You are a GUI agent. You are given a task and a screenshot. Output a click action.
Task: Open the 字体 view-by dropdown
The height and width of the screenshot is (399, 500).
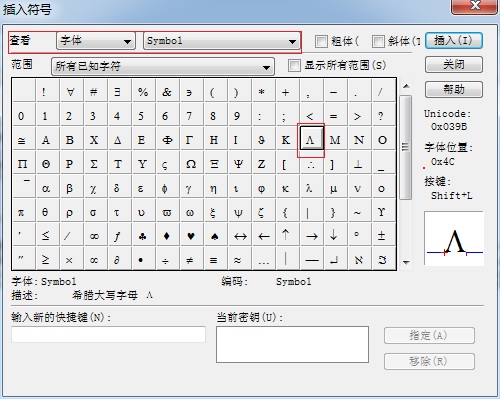(96, 41)
